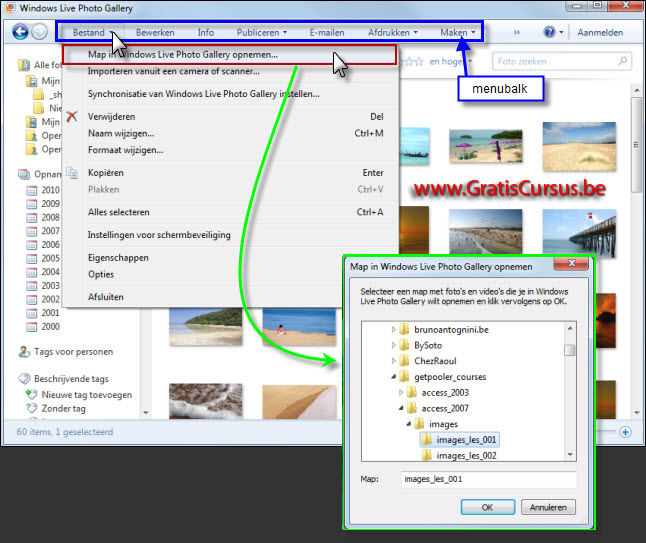Open the sand dune photo thumbnail
The image size is (646, 543).
(x=579, y=146)
